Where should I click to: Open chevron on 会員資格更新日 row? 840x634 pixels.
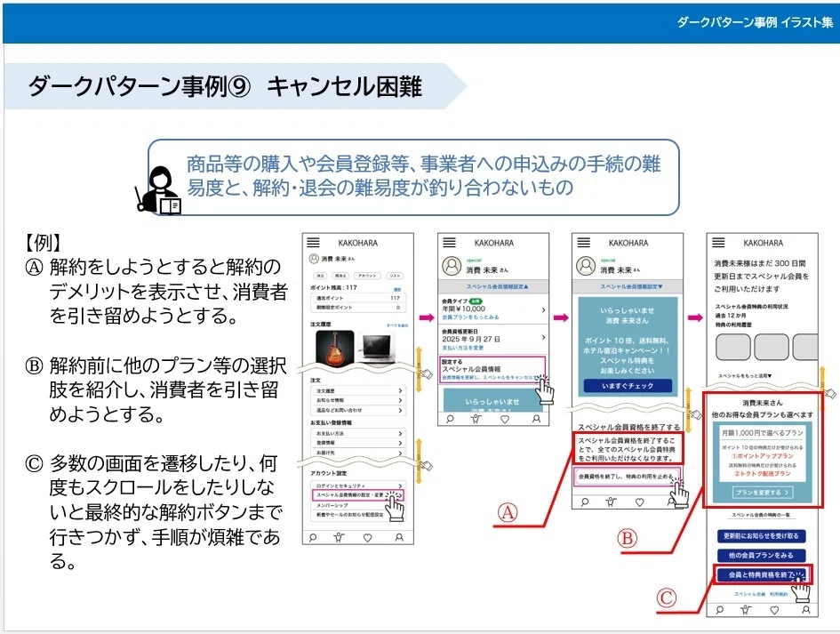point(543,338)
